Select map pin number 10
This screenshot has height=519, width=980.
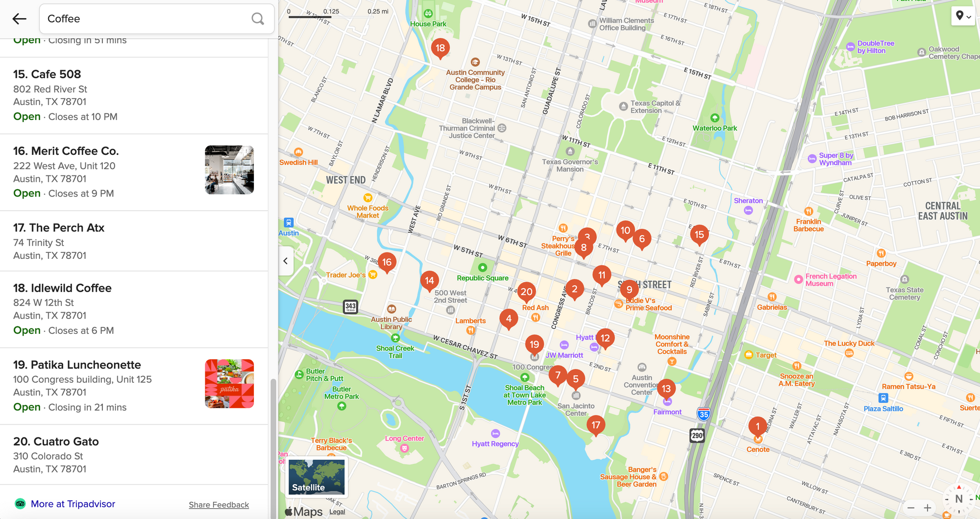point(626,231)
